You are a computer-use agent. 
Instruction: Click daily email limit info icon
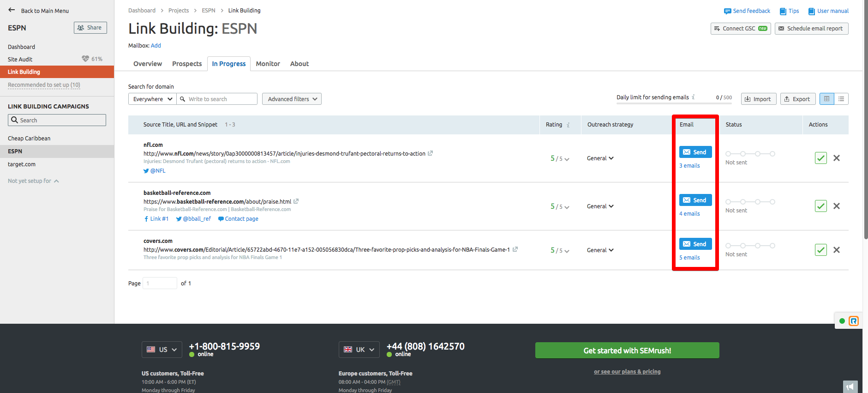click(693, 97)
